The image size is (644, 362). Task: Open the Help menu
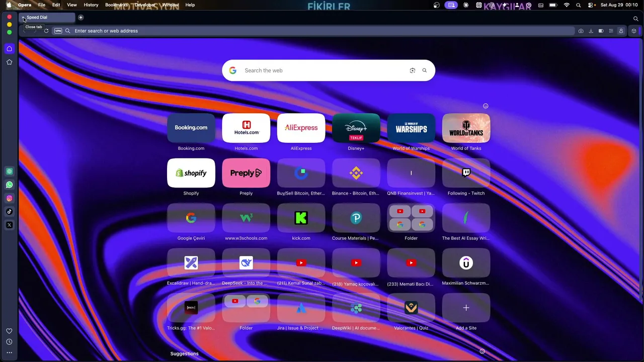coord(190,5)
